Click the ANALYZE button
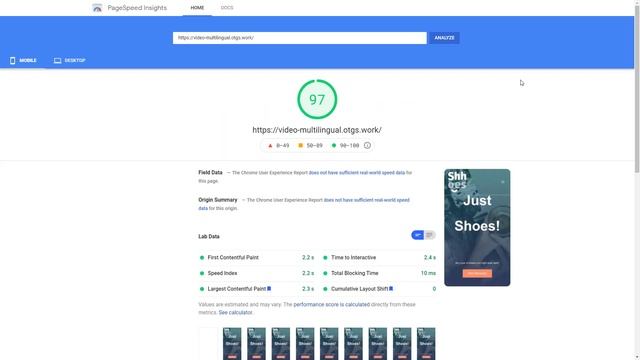640x360 pixels. click(x=444, y=38)
